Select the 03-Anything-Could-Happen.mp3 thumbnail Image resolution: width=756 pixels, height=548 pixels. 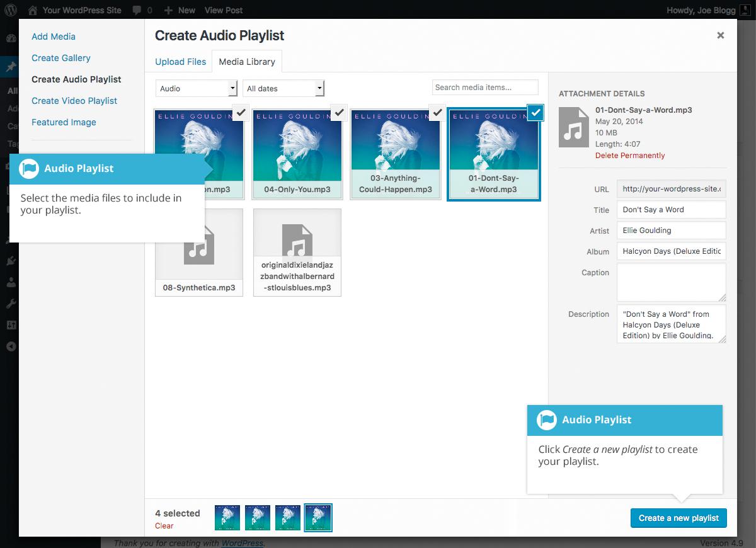[x=396, y=154]
